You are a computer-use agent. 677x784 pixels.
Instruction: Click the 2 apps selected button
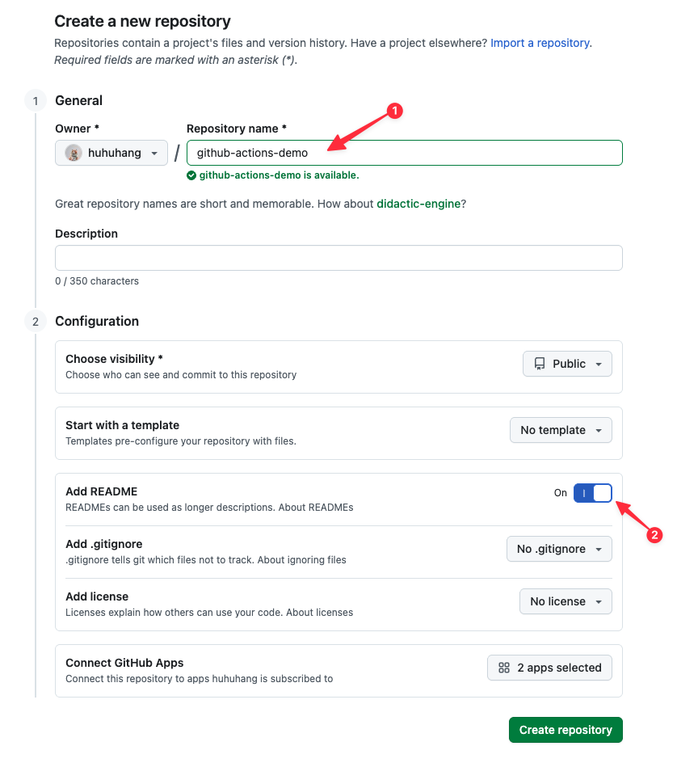(549, 667)
